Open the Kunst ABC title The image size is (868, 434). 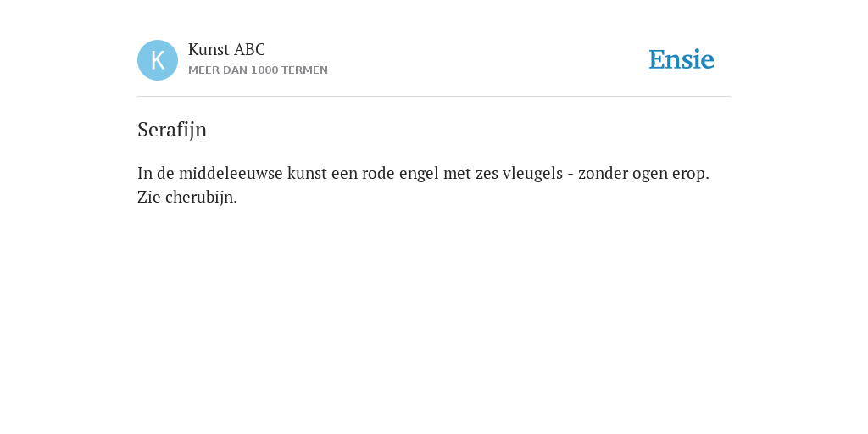(226, 49)
